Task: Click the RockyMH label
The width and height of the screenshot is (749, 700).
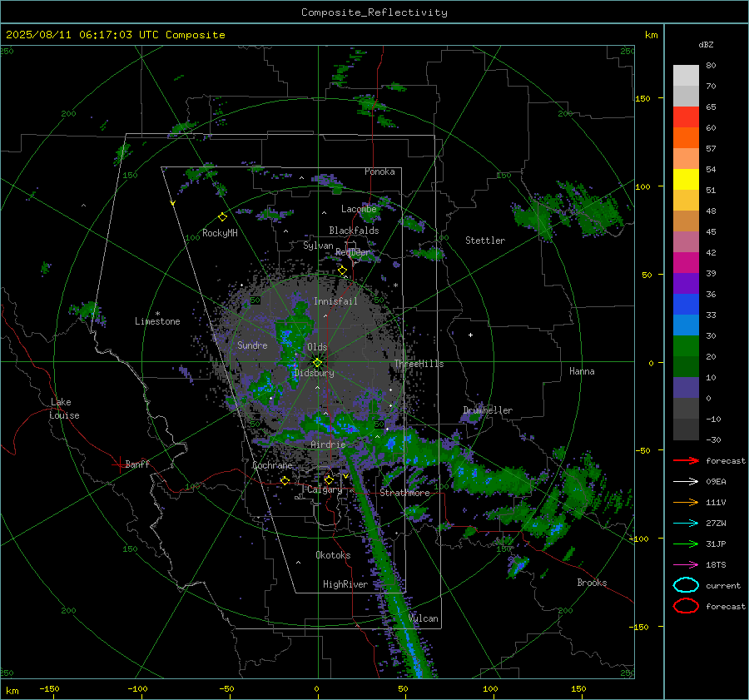Action: (220, 233)
